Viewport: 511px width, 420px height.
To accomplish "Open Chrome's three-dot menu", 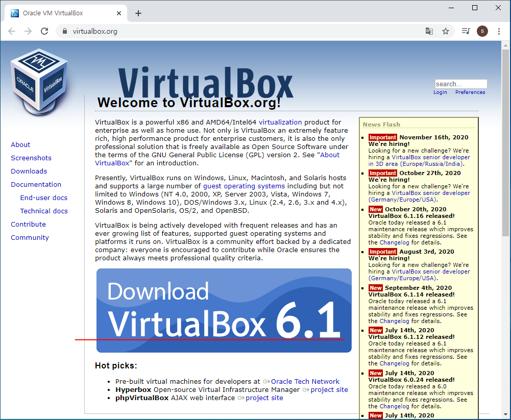I will (x=499, y=31).
